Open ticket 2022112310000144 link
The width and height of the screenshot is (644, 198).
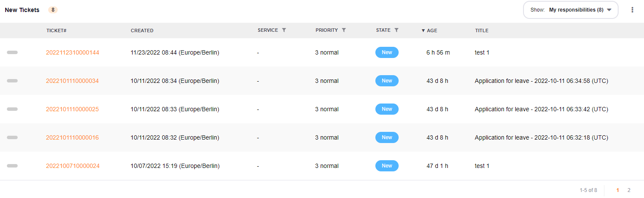(72, 52)
